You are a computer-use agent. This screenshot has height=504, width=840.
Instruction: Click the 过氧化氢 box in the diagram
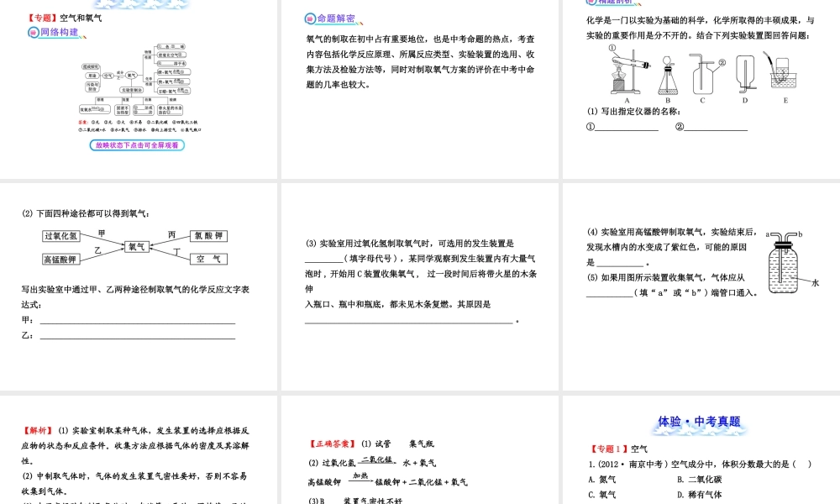click(61, 236)
